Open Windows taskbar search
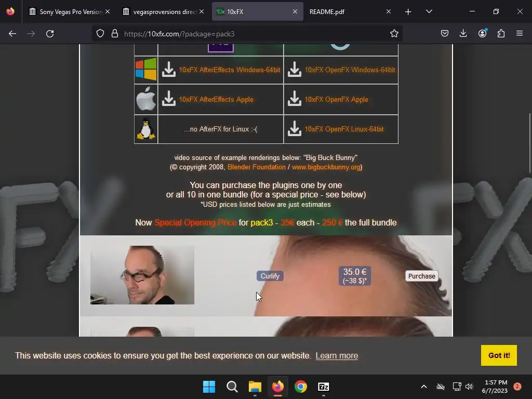Viewport: 532px width, 399px height. (232, 387)
